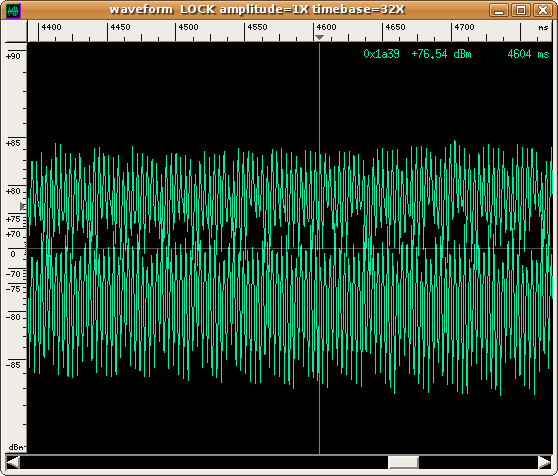Click the horizontal scrollbar thumb
Screen dimensions: 558x476
click(403, 462)
